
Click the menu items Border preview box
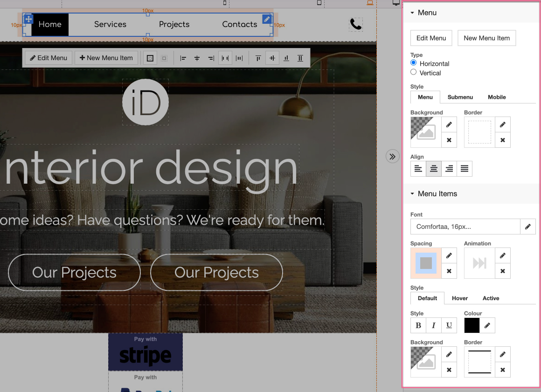pos(479,362)
